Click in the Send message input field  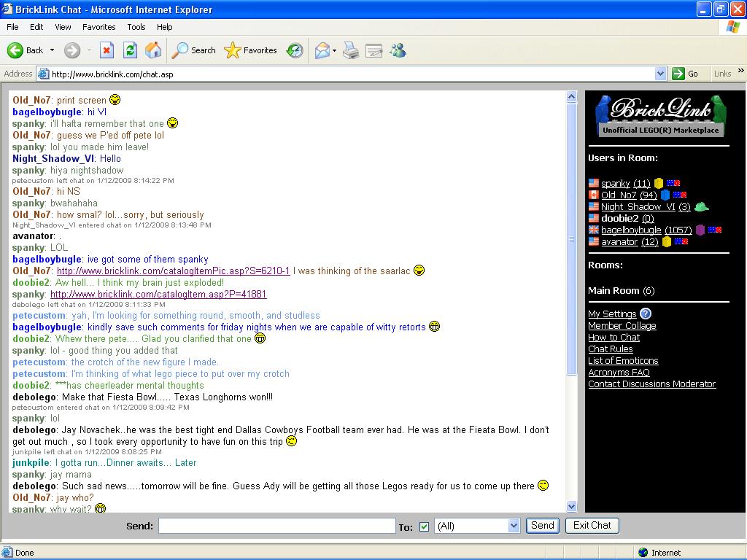pyautogui.click(x=276, y=526)
